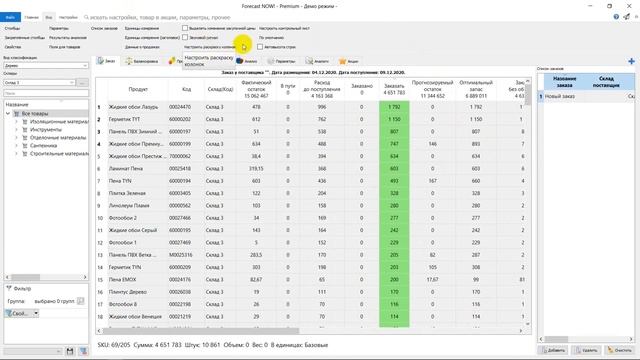The height and width of the screenshot is (360, 640).
Task: Click 'Поля для товаров' ribbon button
Action: pyautogui.click(x=64, y=47)
